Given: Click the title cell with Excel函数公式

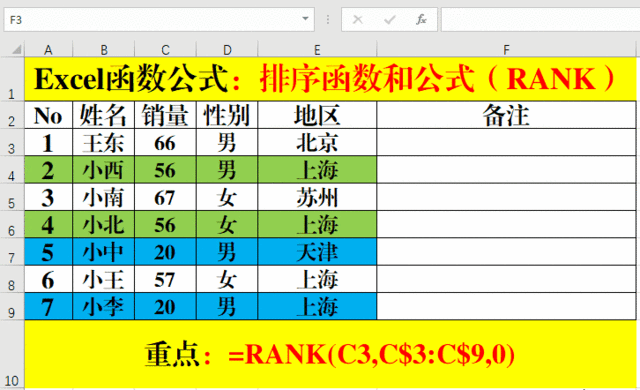Looking at the screenshot, I should pyautogui.click(x=330, y=79).
